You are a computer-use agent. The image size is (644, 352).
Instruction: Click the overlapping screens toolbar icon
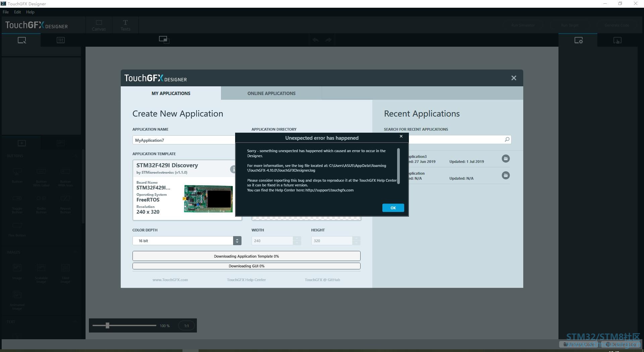(x=164, y=40)
